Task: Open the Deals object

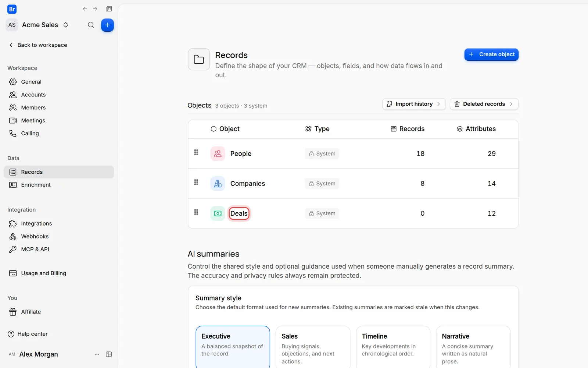Action: (239, 213)
